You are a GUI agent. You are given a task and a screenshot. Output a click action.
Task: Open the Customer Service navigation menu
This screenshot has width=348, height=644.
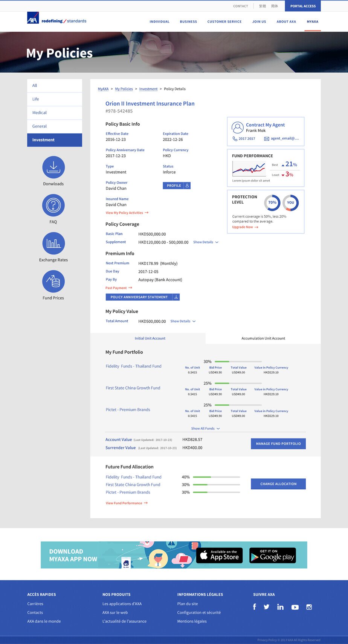click(x=224, y=21)
